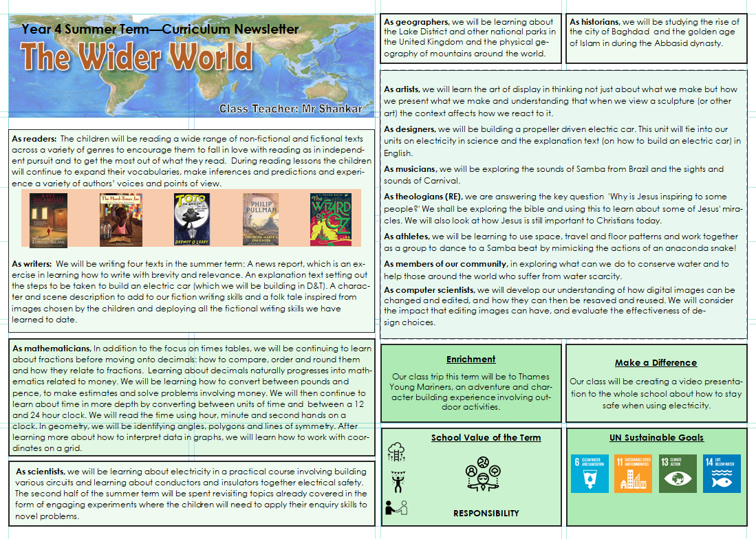The width and height of the screenshot is (756, 539).
Task: Click the Clean Water and Sanitation goal 6 icon
Action: point(590,474)
